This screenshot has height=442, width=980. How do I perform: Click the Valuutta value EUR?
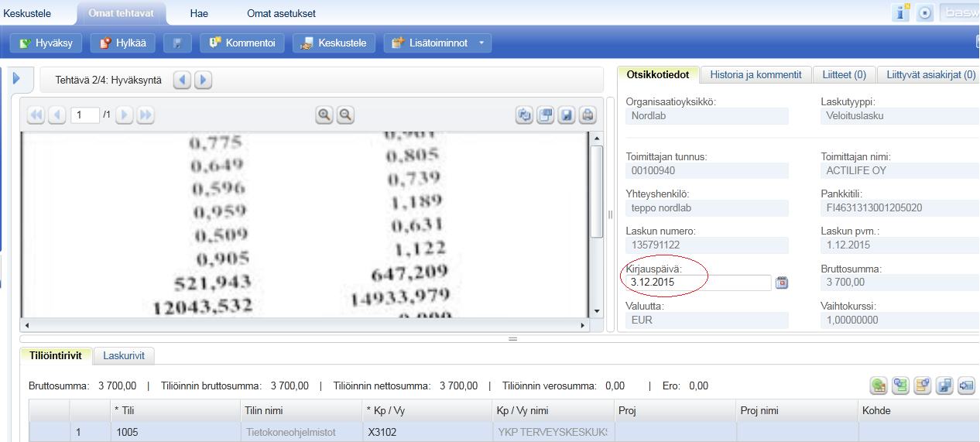pos(707,320)
